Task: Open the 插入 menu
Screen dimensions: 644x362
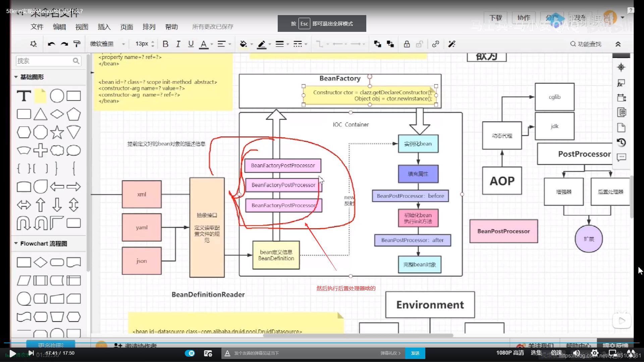Action: point(104,26)
